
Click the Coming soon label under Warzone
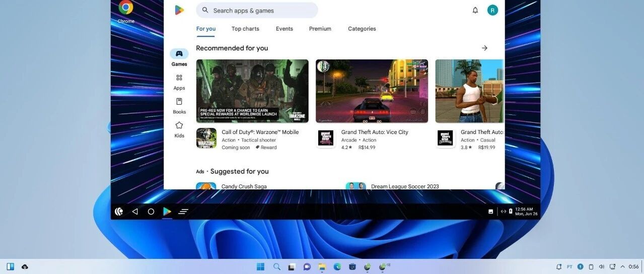236,148
